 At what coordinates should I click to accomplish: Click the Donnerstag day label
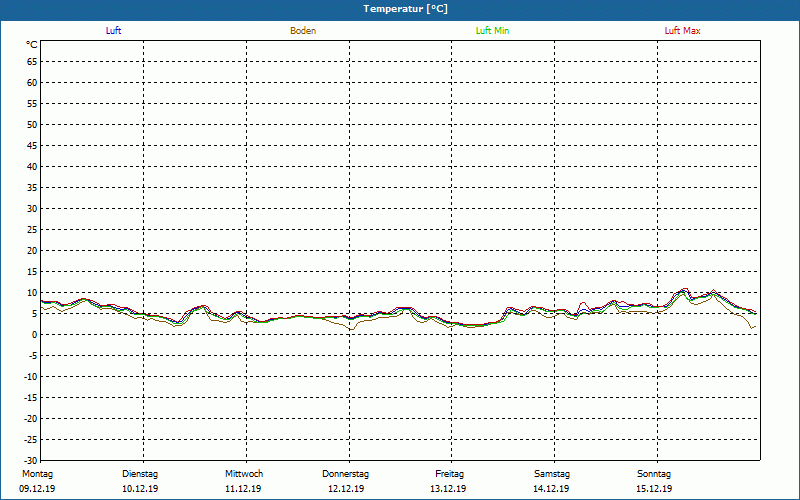(345, 474)
